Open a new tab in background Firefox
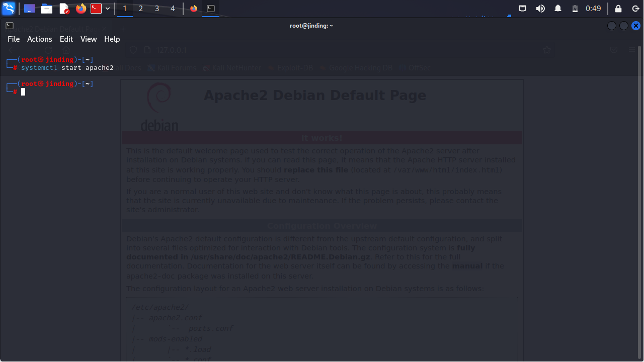 [123, 29]
